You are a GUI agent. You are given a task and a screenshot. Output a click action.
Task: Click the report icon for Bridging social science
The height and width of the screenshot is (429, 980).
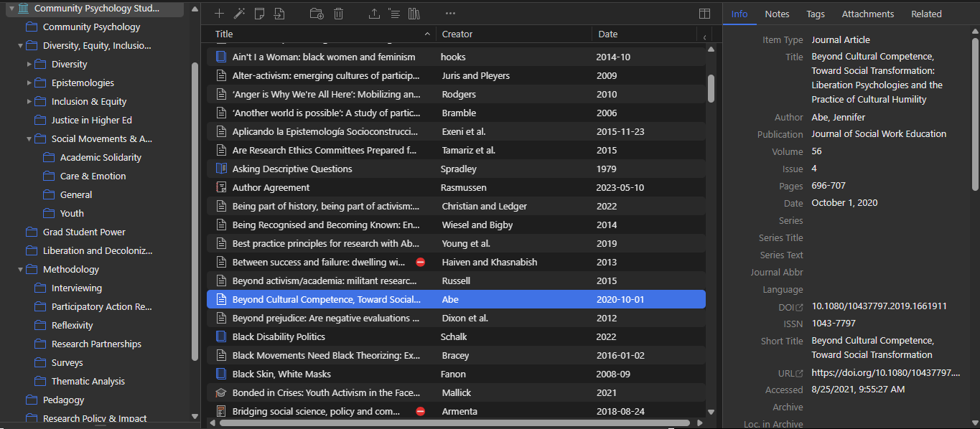coord(221,411)
